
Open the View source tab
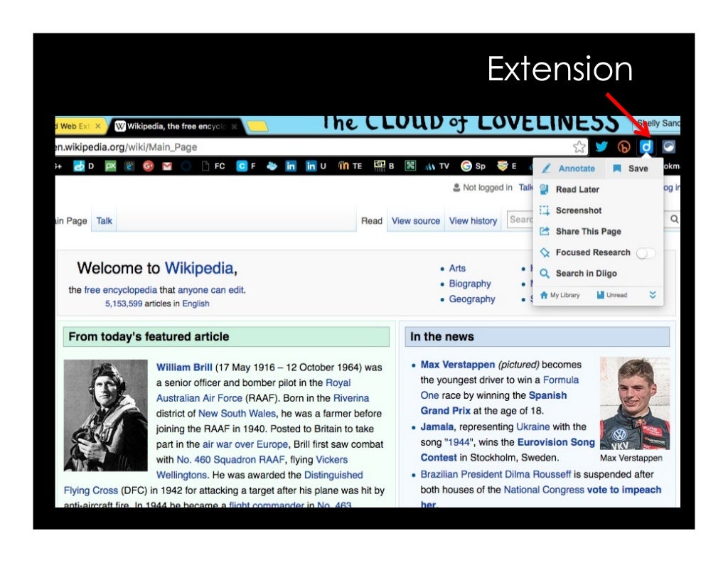click(x=415, y=221)
